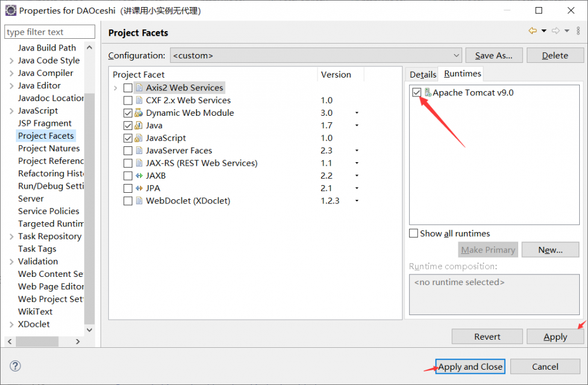Open JavaServer Faces version dropdown

pos(357,150)
